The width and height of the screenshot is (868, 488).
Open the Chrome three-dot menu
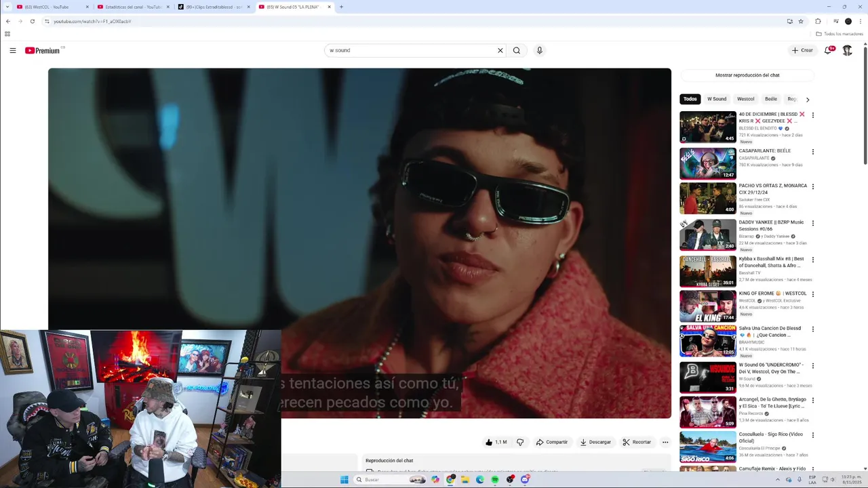pos(860,21)
